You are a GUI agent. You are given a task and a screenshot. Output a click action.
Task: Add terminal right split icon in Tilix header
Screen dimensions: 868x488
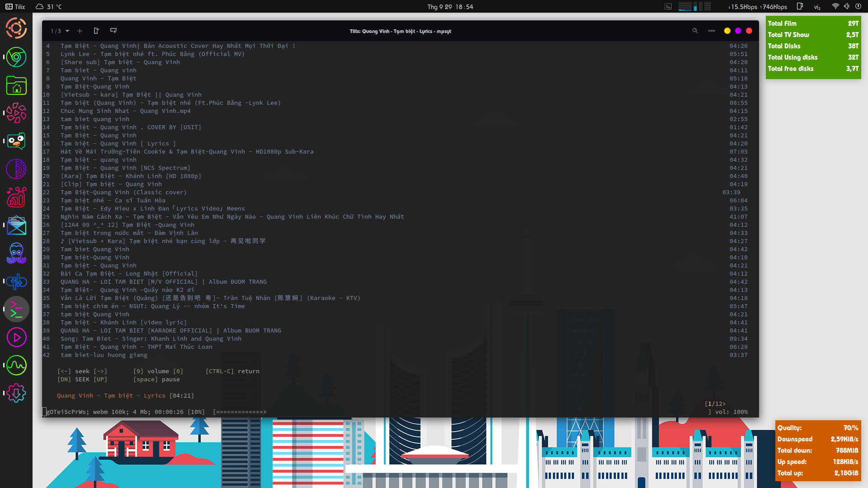[96, 31]
